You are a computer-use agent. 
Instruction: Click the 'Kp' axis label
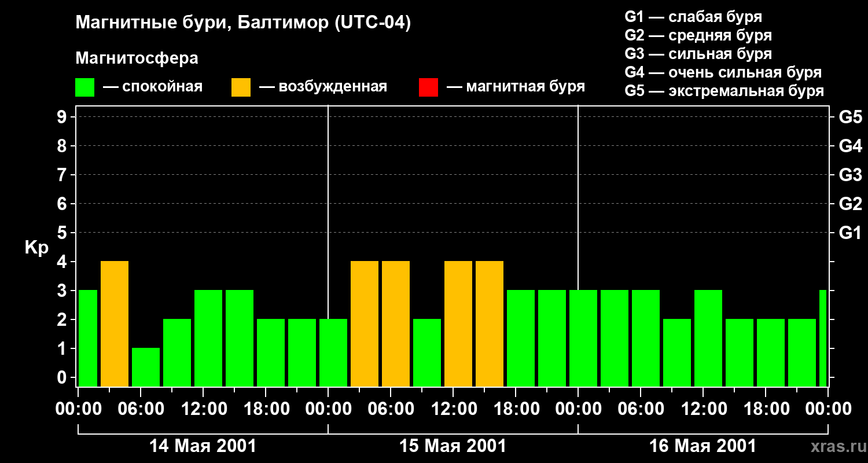(x=36, y=248)
